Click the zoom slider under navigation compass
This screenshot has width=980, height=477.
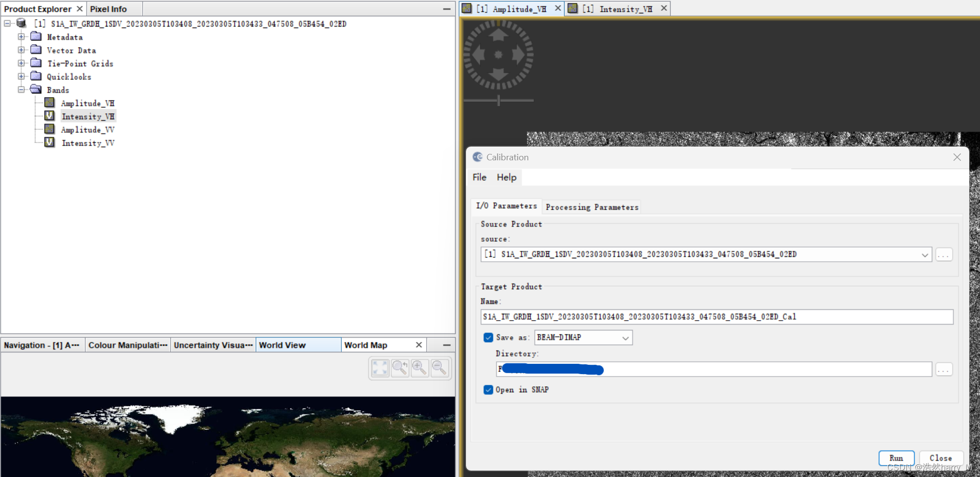click(x=498, y=100)
